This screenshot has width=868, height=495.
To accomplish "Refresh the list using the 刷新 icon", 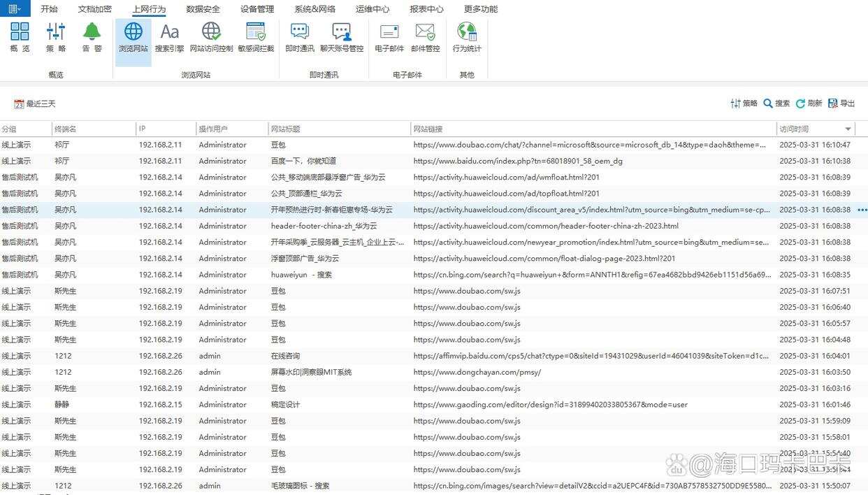I will point(809,103).
